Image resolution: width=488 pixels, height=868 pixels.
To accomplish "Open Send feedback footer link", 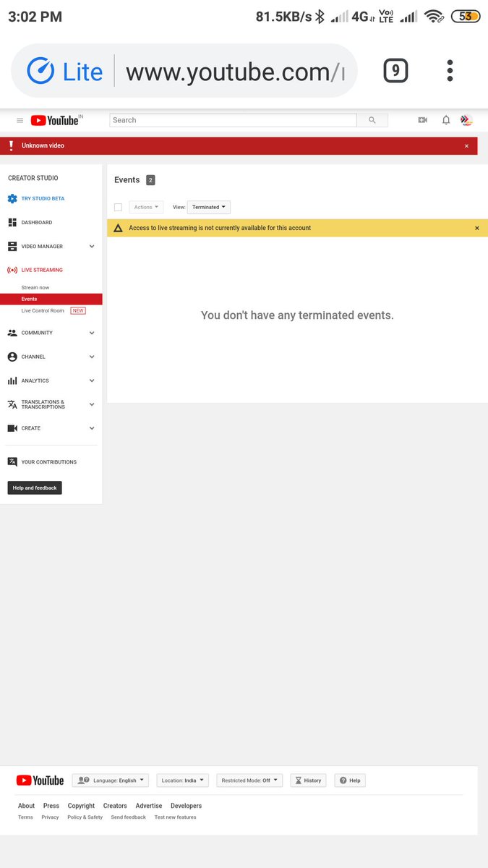I will point(128,817).
